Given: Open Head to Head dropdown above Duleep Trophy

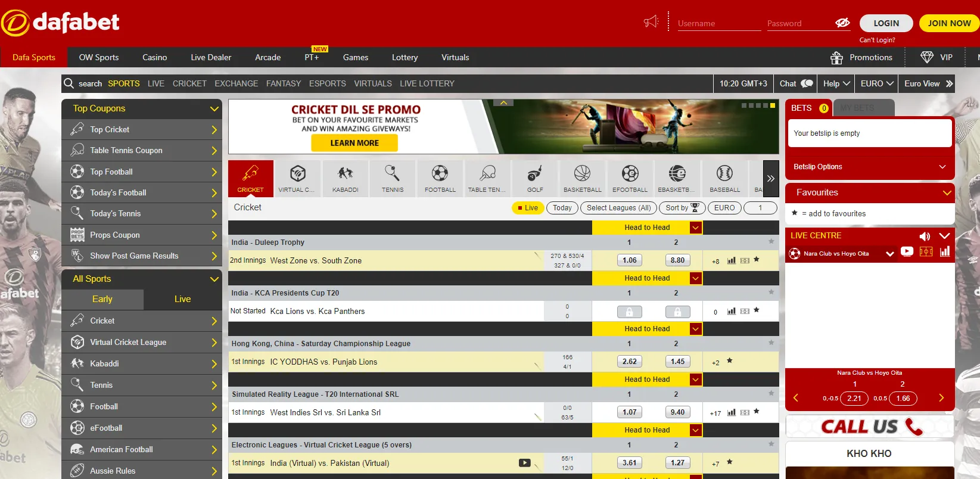Looking at the screenshot, I should coord(695,228).
